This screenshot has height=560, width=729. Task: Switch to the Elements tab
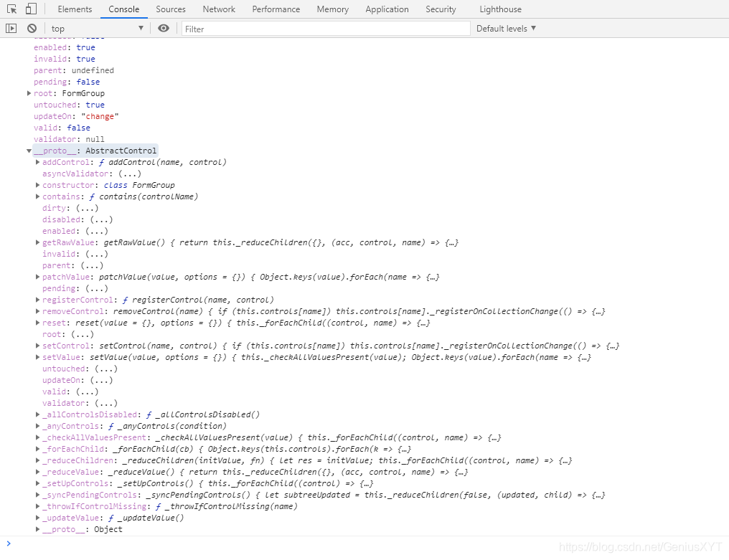[x=75, y=9]
